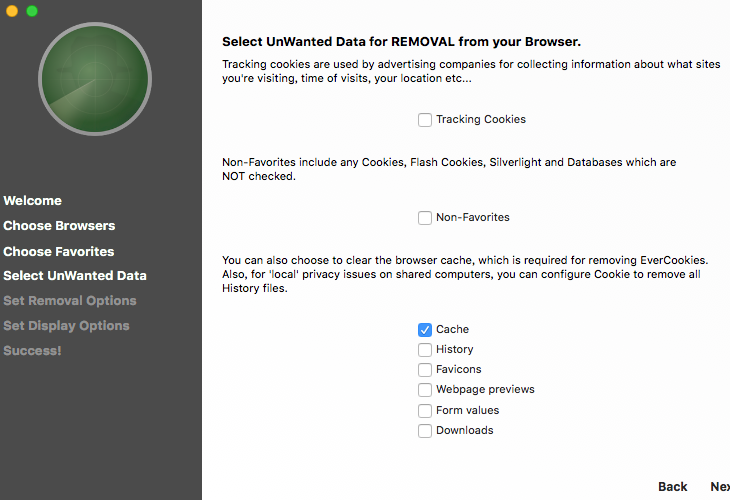Toggle the Downloads checkbox
Screen dimensions: 730x500
(425, 431)
